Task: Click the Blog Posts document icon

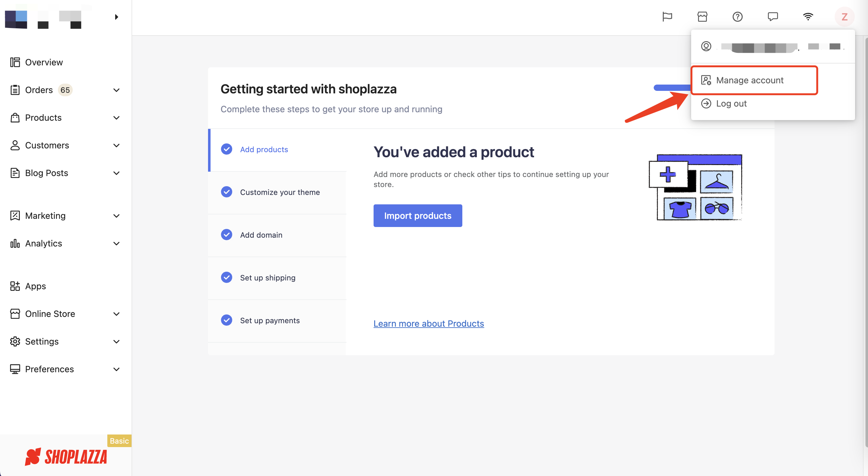Action: pos(15,173)
